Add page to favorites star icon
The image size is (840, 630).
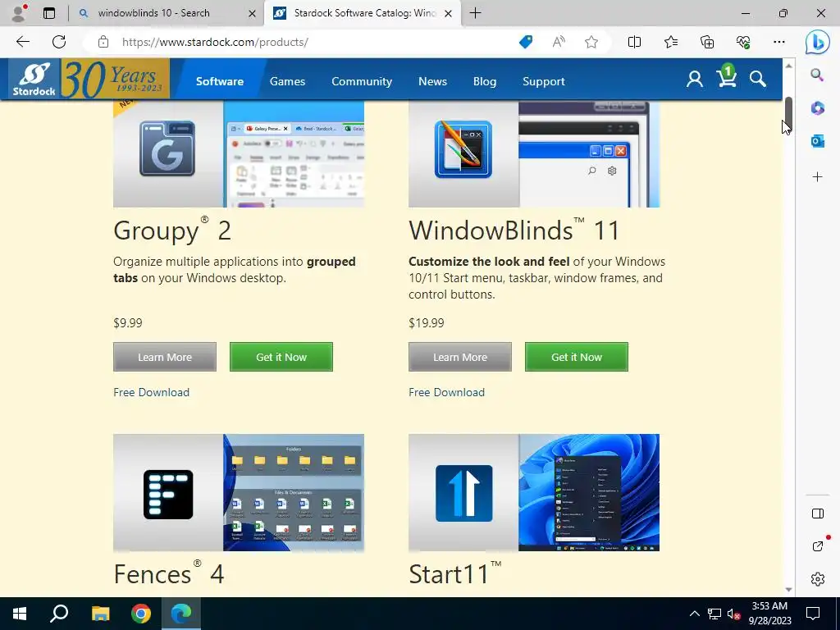coord(591,42)
